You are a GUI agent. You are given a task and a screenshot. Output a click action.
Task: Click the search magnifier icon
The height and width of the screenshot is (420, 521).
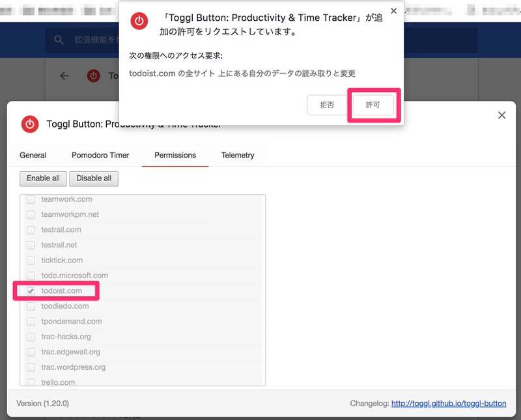click(59, 40)
